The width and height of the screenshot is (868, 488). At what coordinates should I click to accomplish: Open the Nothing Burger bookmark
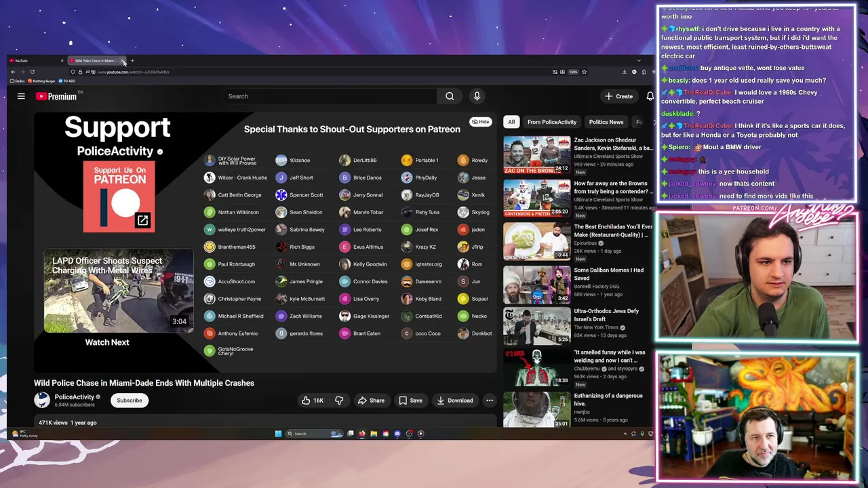point(41,81)
